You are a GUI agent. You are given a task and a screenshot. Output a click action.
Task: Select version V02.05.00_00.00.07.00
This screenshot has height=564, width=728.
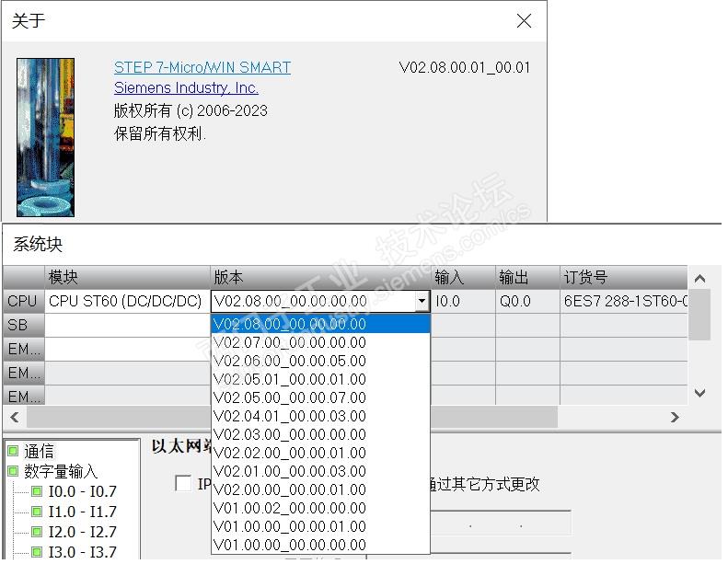tap(320, 397)
